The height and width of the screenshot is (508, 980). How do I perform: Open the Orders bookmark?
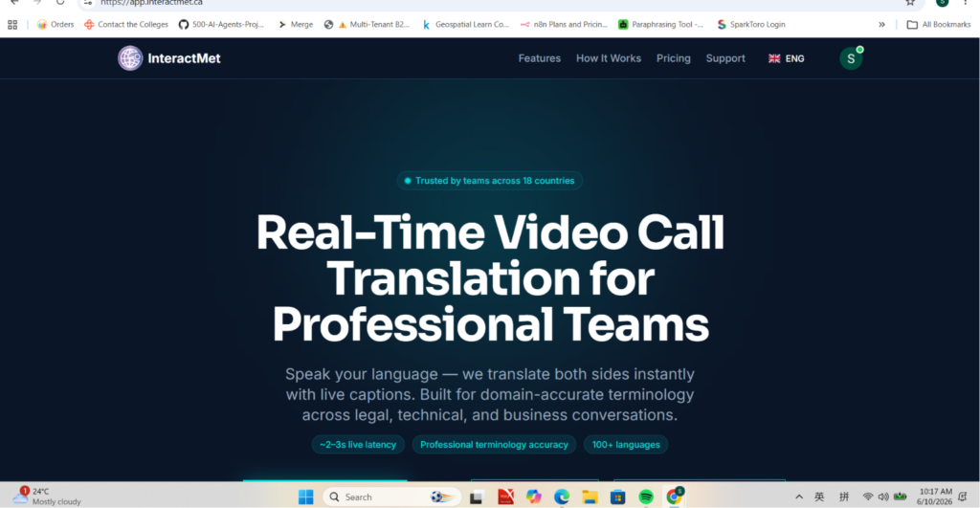(x=56, y=24)
